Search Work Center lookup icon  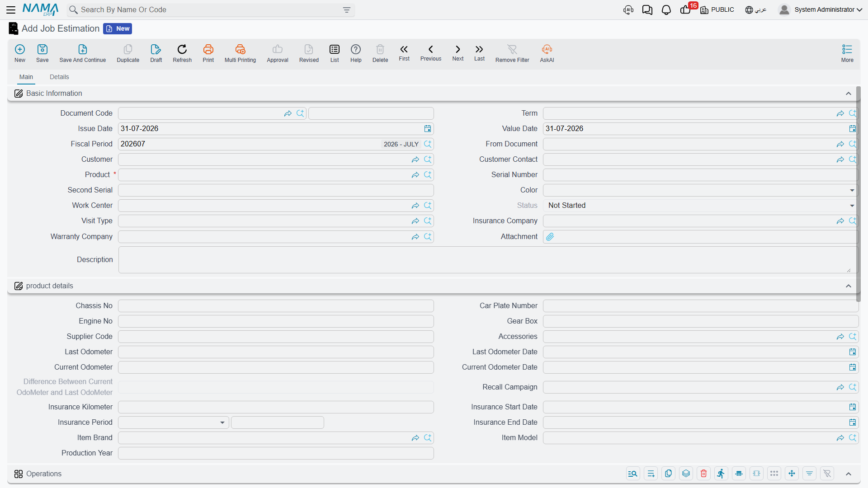(x=428, y=206)
